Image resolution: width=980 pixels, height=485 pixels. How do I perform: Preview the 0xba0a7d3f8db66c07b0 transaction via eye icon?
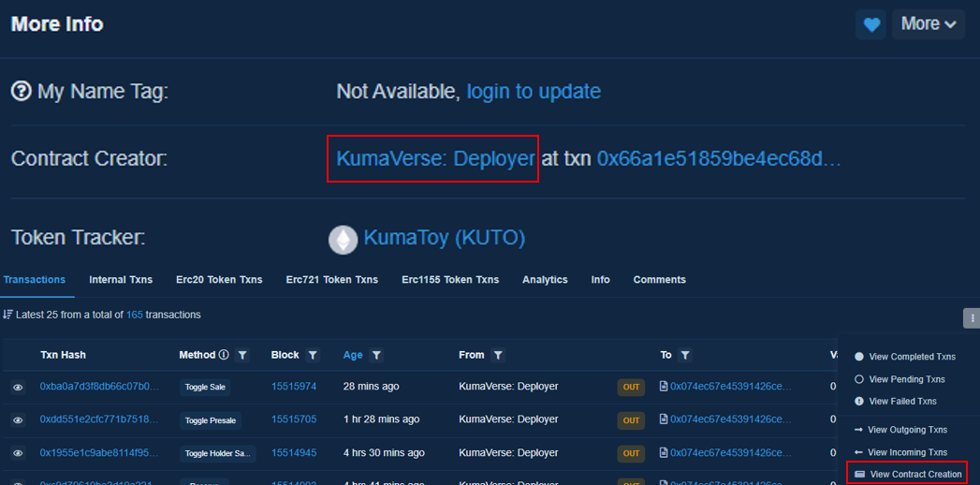18,388
